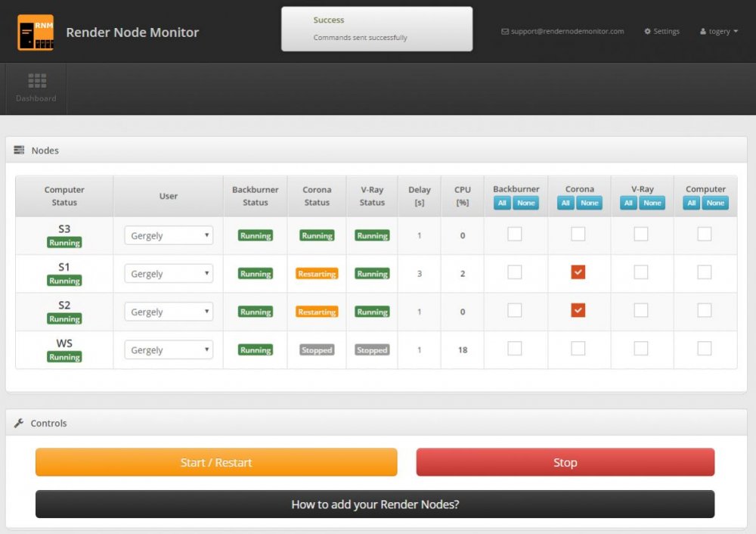Click the Nodes panel server icon
The image size is (756, 534).
click(20, 151)
